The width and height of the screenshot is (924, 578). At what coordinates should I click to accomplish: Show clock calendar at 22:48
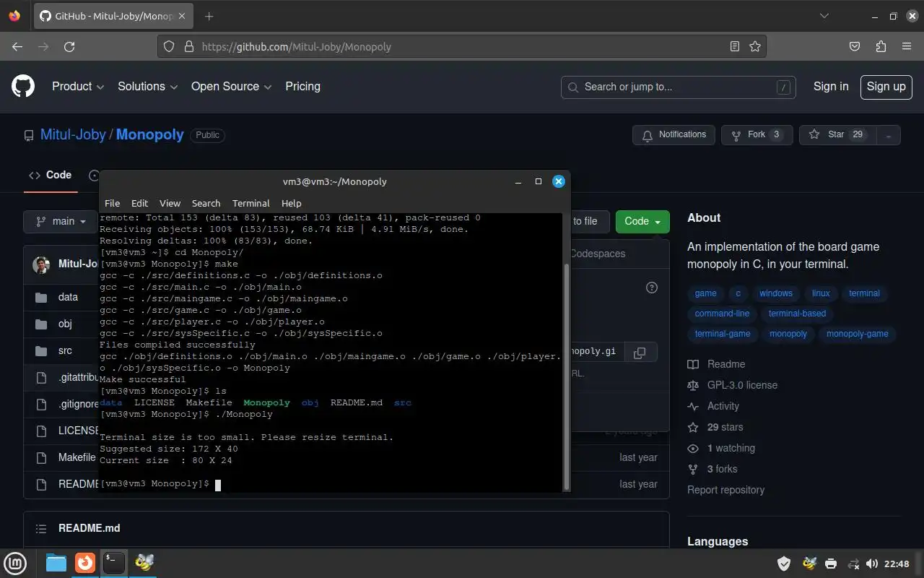897,564
